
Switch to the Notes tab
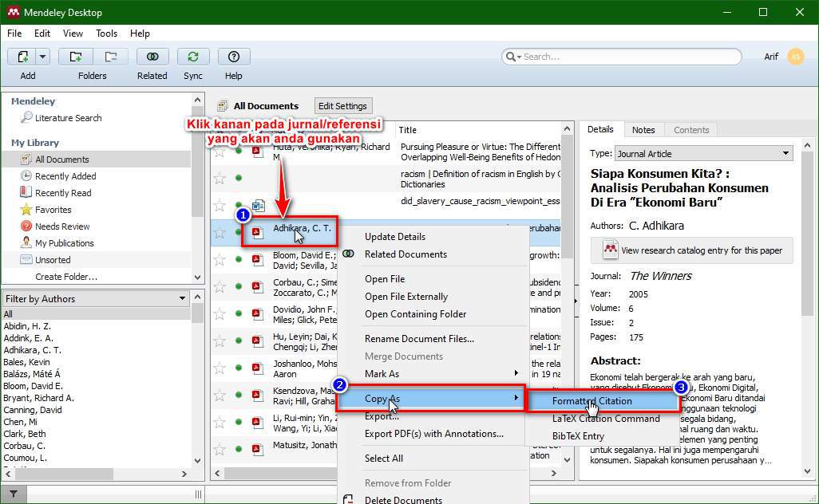[643, 130]
